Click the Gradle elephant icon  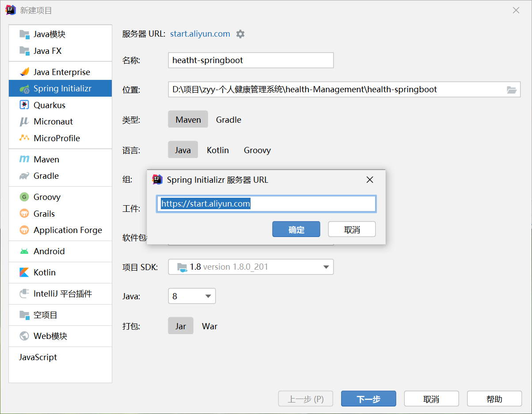[x=24, y=176]
